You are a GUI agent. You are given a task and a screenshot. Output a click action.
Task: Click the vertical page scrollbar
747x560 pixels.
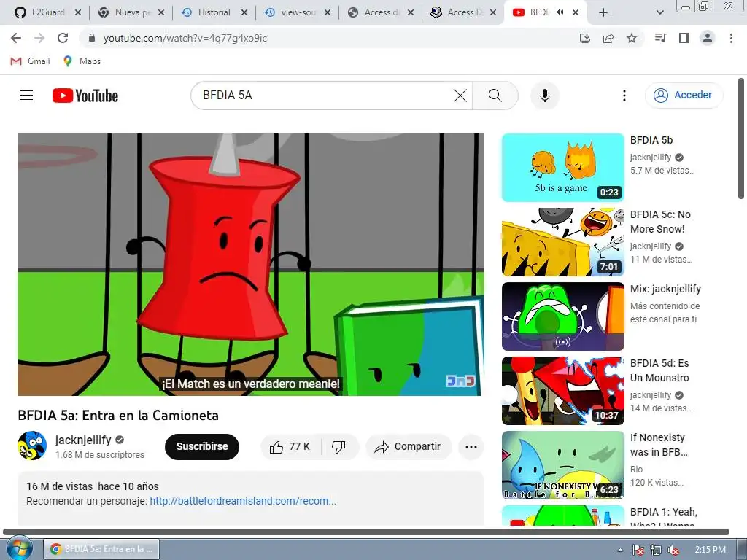click(x=741, y=138)
